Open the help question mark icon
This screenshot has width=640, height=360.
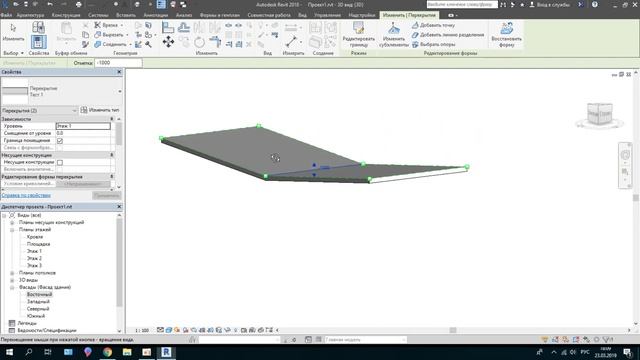click(x=595, y=4)
